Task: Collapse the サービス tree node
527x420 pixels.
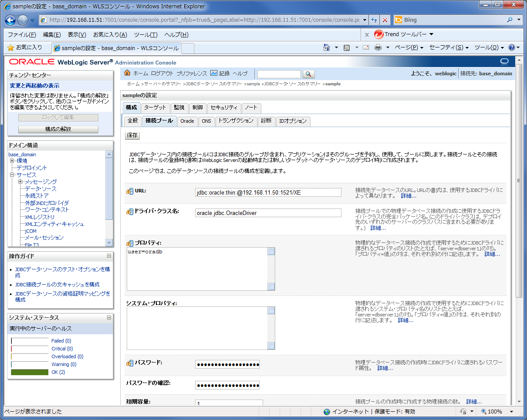Action: click(12, 175)
